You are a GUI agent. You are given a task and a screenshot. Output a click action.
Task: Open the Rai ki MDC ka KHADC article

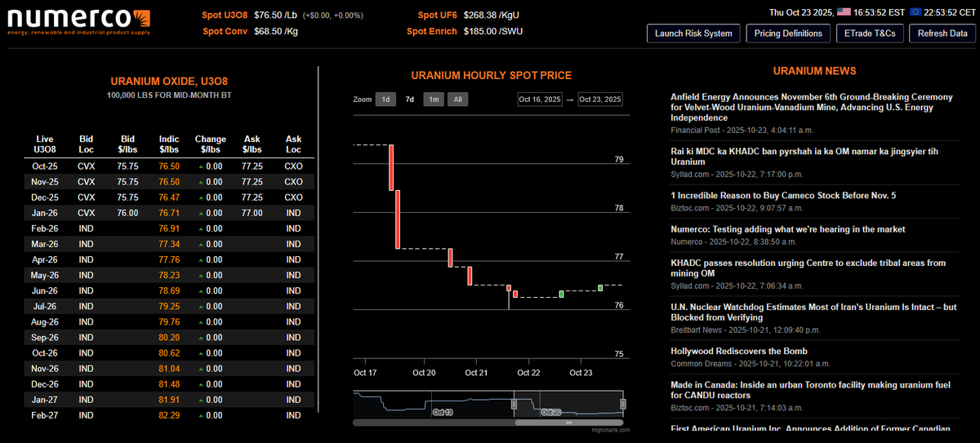804,157
